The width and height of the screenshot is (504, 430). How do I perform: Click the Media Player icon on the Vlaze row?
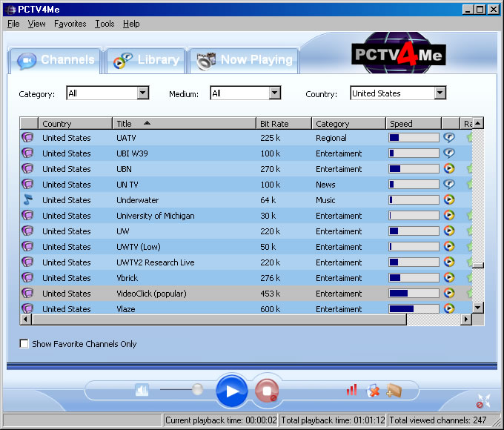pos(449,308)
